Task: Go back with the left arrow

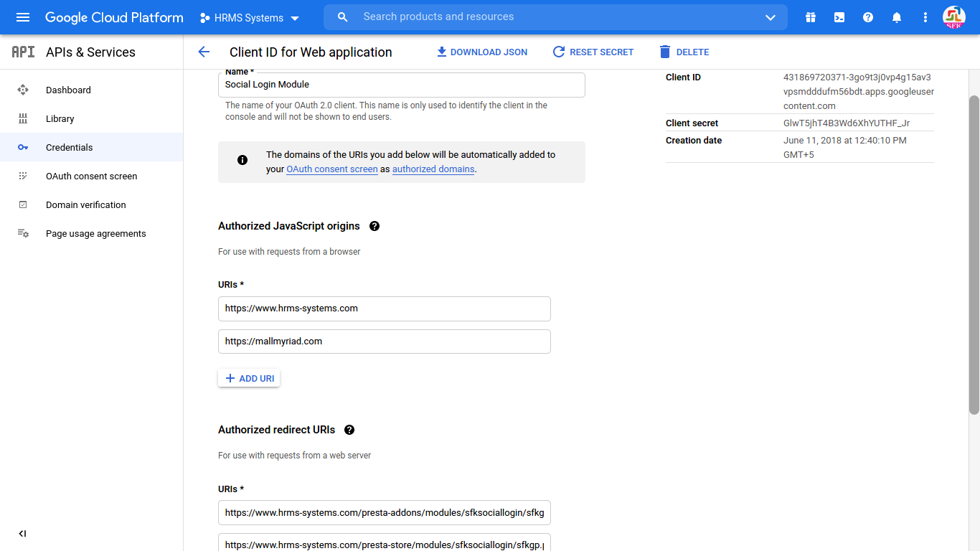Action: point(204,52)
